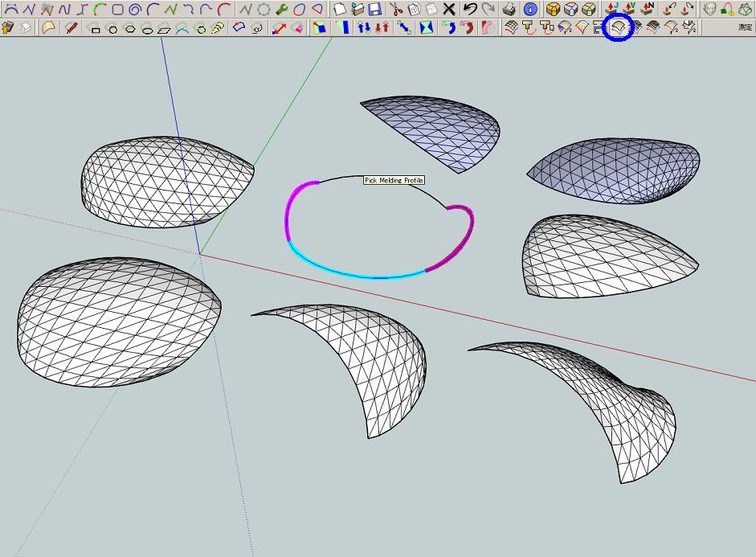Click the blue rotate arrow icon
The image size is (756, 557).
449,27
